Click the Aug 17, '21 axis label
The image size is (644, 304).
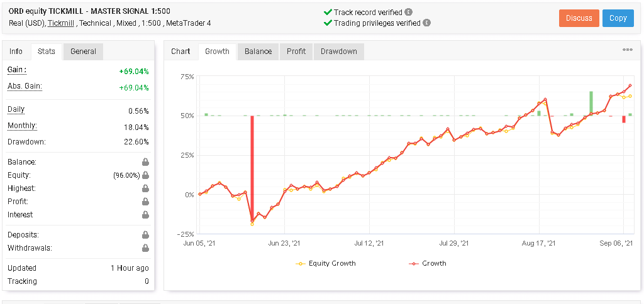click(540, 243)
